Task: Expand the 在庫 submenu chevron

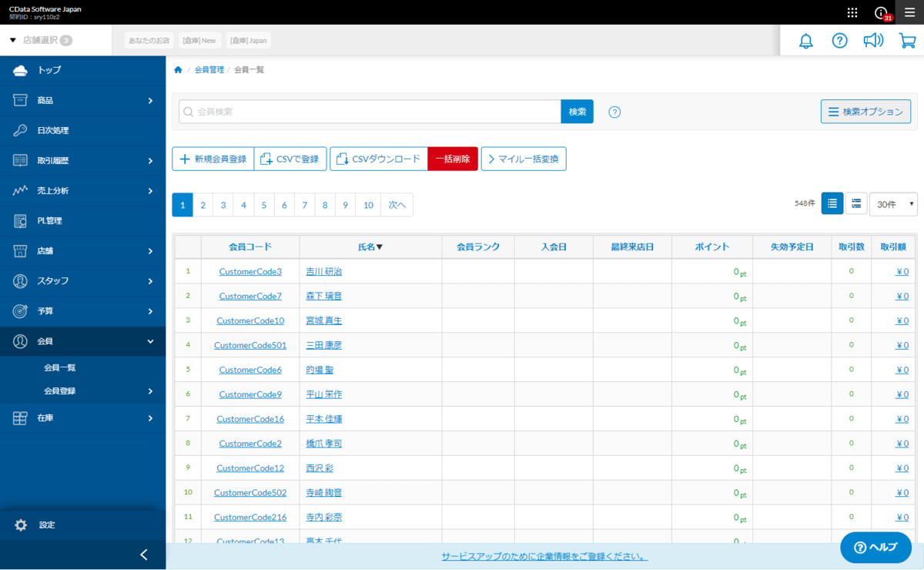Action: point(150,418)
